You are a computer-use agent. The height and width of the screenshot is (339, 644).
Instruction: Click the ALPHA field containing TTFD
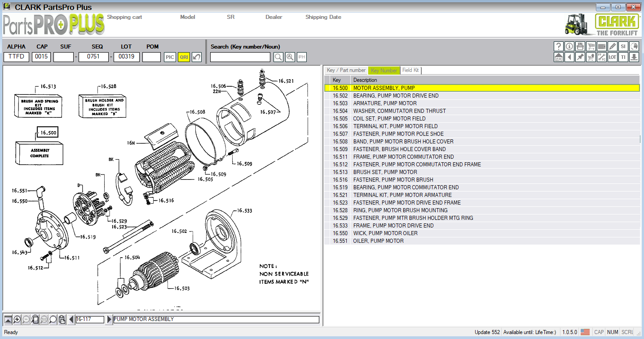[x=16, y=57]
